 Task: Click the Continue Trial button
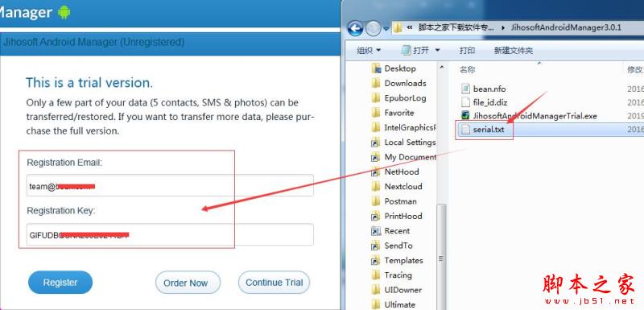(x=274, y=283)
